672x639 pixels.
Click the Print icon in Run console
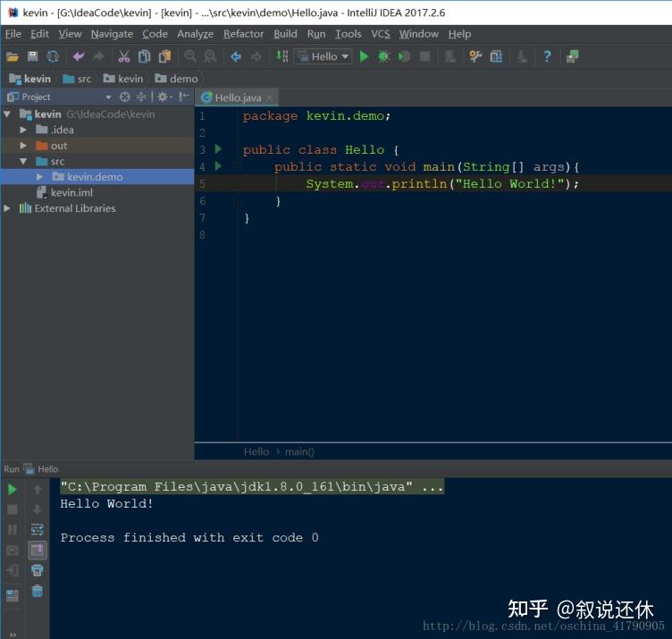(x=38, y=570)
